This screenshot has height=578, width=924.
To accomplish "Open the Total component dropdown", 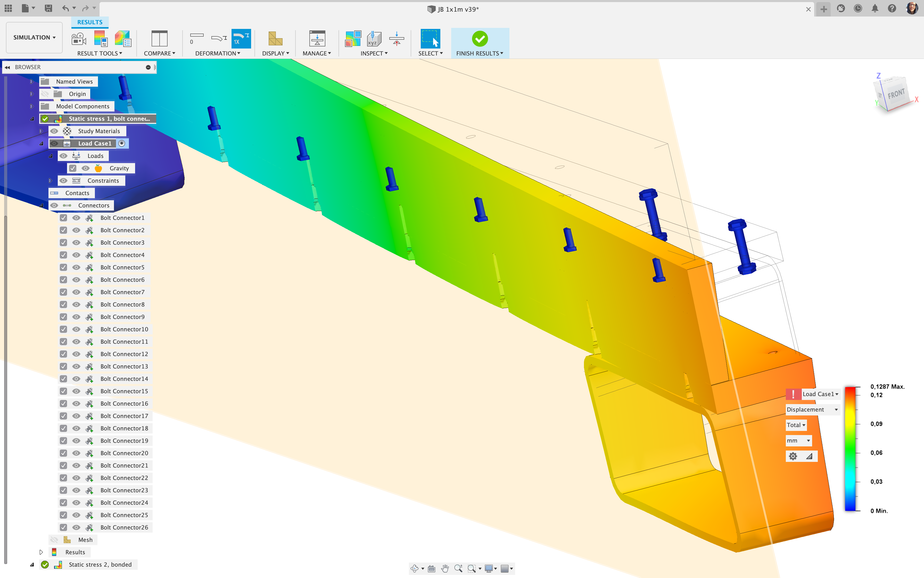I will (x=796, y=425).
